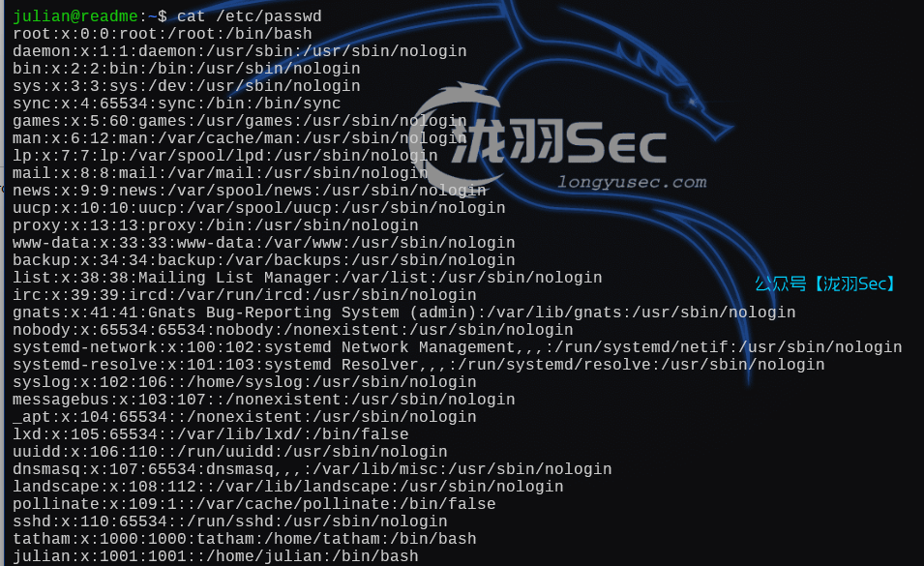Click the nobody:x:65534 entry line
This screenshot has height=566, width=924.
pos(293,331)
